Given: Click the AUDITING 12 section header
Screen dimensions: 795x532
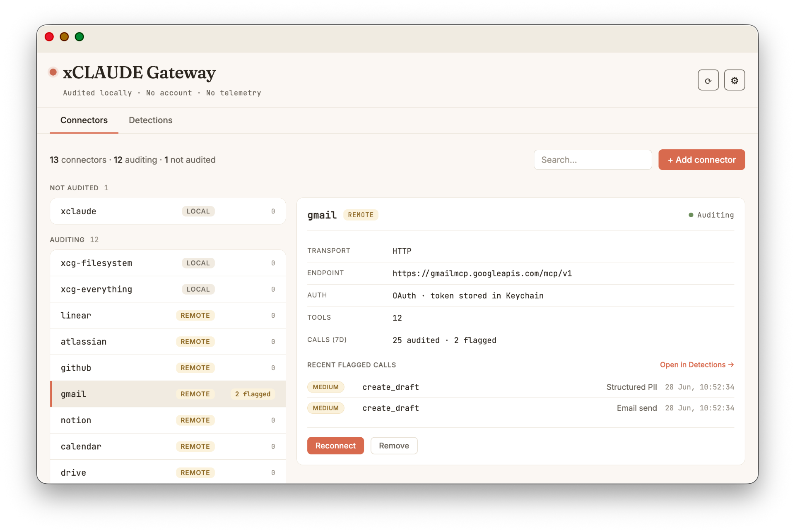Looking at the screenshot, I should [x=74, y=240].
